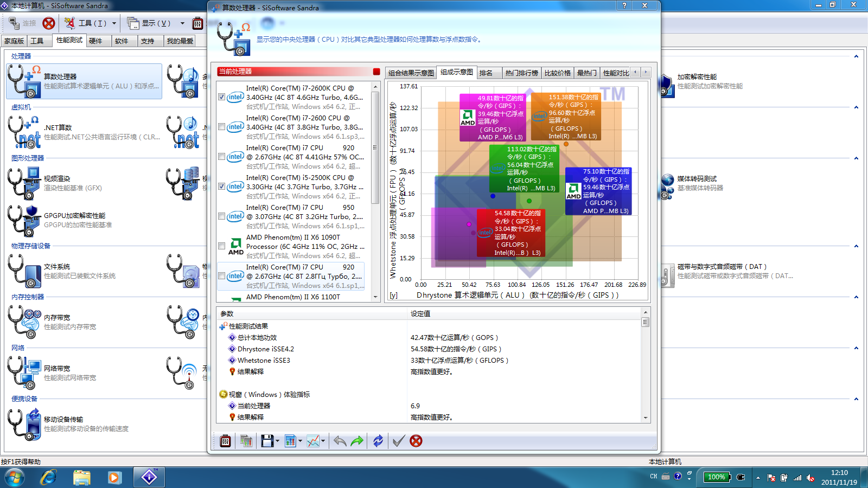The height and width of the screenshot is (488, 868).
Task: Check the AMD Phenom II X6 1090T checkbox
Action: (221, 246)
